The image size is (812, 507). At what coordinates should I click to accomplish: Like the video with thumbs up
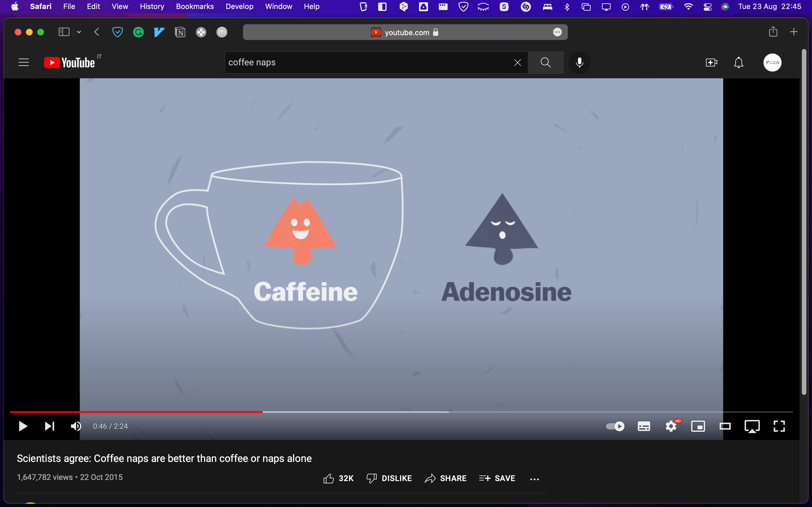[x=329, y=478]
